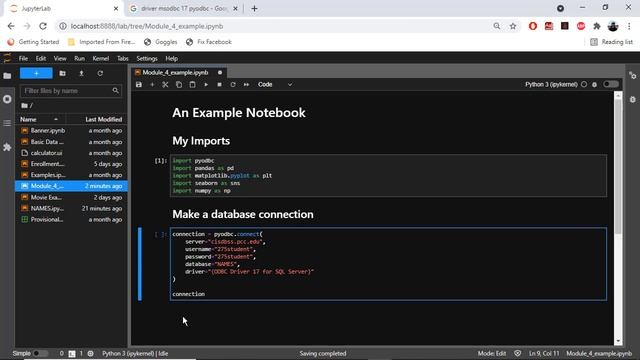Open a new browser tab
This screenshot has height=360, width=640.
coord(254,9)
